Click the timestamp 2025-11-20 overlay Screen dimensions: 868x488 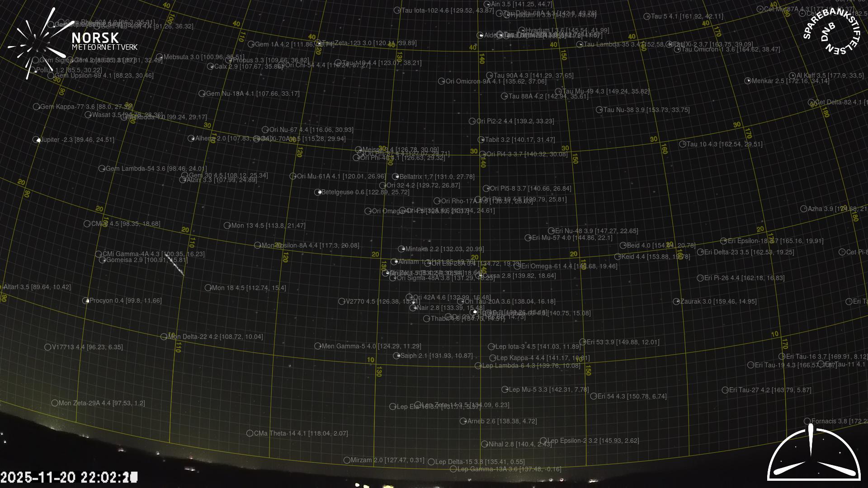pos(68,477)
